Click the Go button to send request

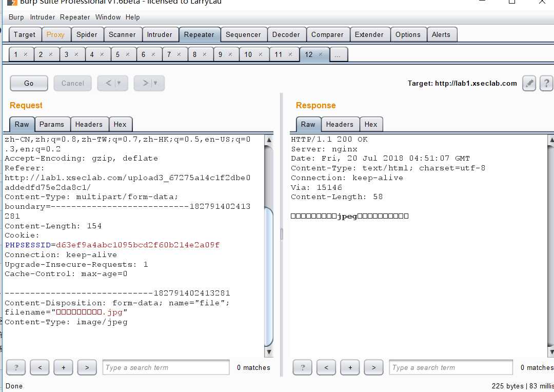pos(29,84)
